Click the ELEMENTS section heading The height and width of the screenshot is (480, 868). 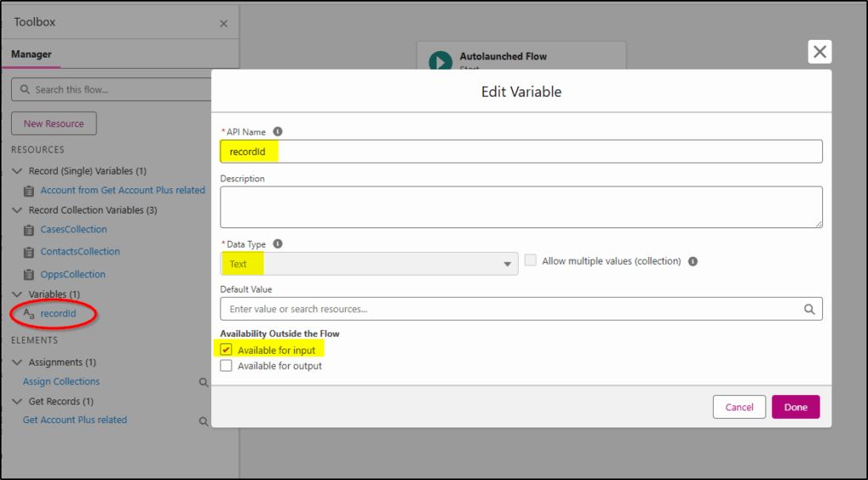click(34, 340)
